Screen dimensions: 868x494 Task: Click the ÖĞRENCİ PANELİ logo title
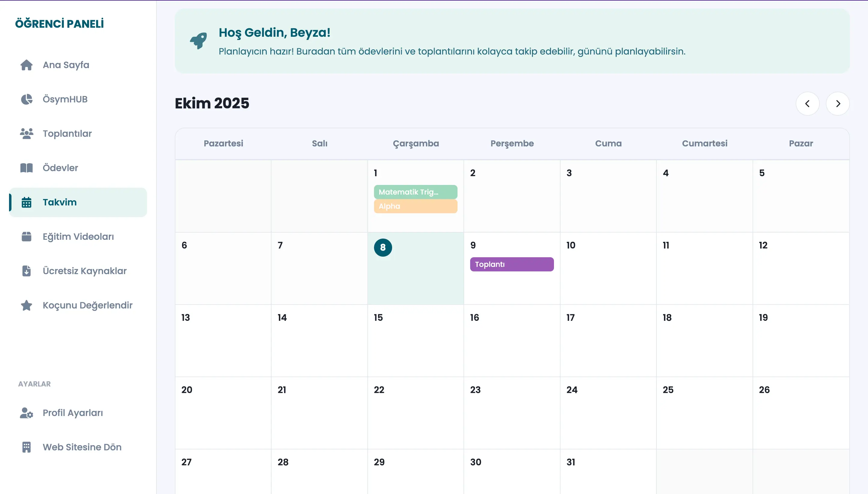click(x=59, y=24)
